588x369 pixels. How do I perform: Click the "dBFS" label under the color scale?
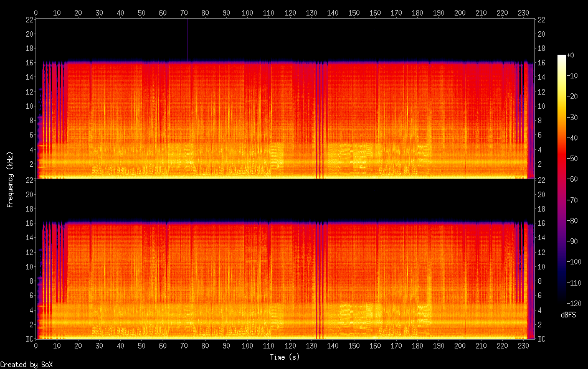click(567, 316)
